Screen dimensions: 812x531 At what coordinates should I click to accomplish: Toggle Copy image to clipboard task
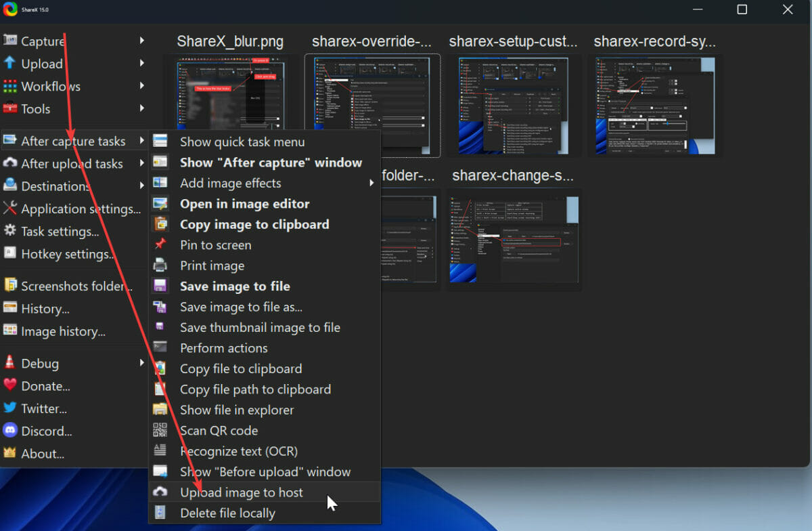pos(254,224)
